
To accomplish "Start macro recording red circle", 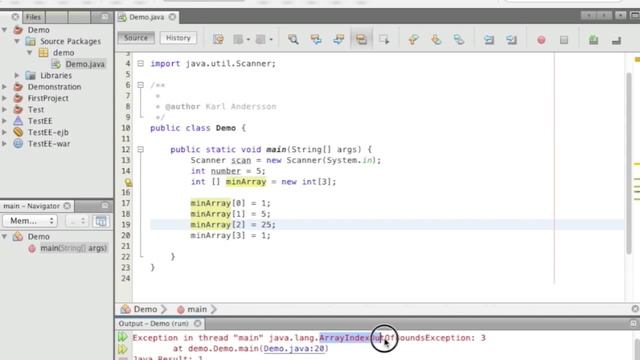I will 541,40.
